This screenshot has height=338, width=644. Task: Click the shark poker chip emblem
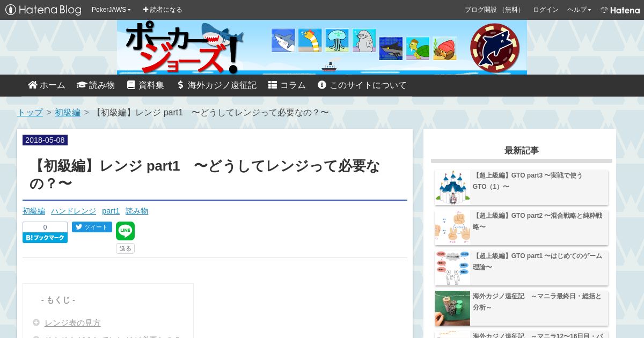pos(495,48)
